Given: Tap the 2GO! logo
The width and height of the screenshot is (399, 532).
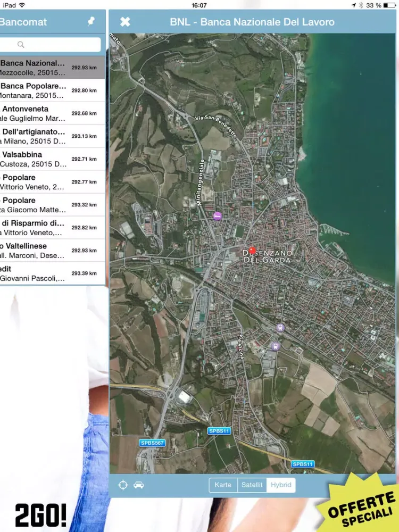Looking at the screenshot, I should coord(41,516).
